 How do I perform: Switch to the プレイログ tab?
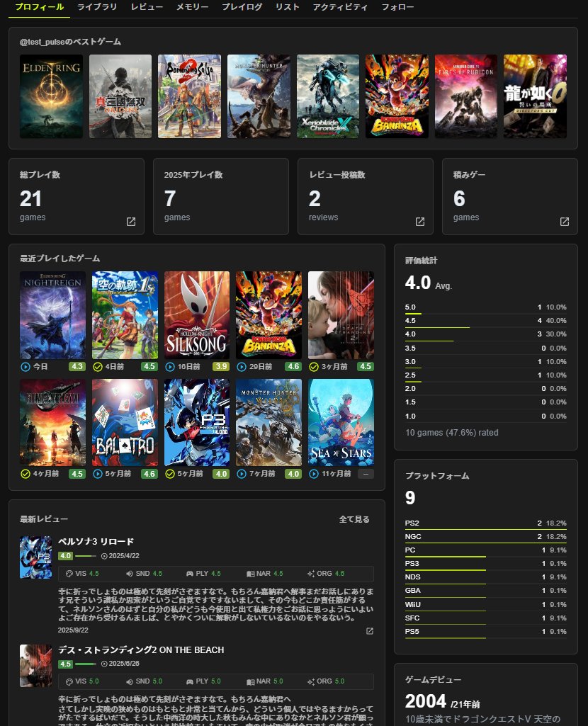[242, 7]
